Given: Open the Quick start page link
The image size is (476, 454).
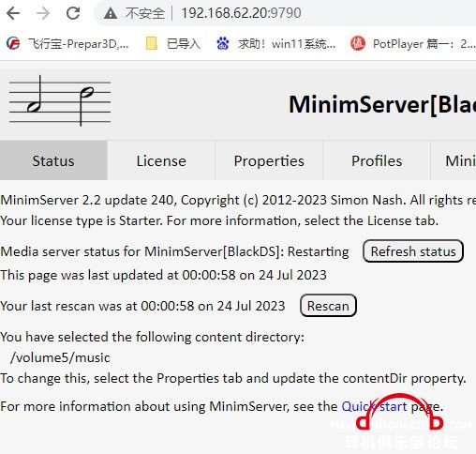Looking at the screenshot, I should 374,406.
